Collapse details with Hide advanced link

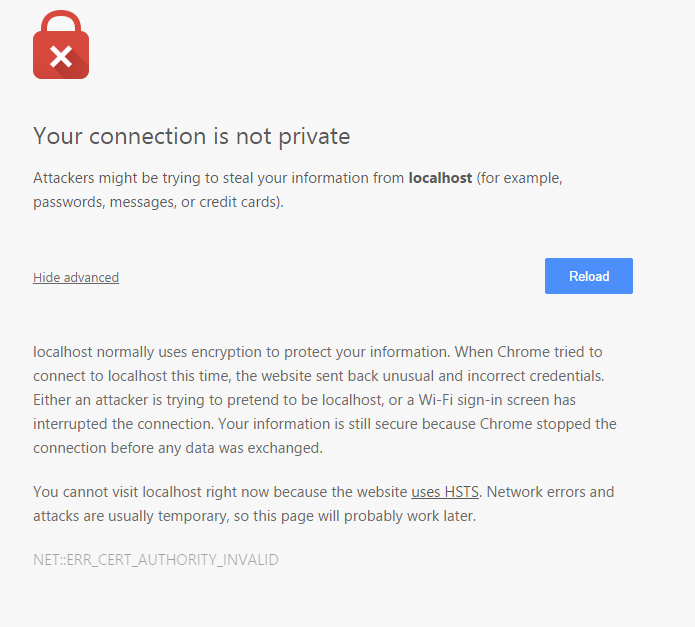pyautogui.click(x=76, y=277)
